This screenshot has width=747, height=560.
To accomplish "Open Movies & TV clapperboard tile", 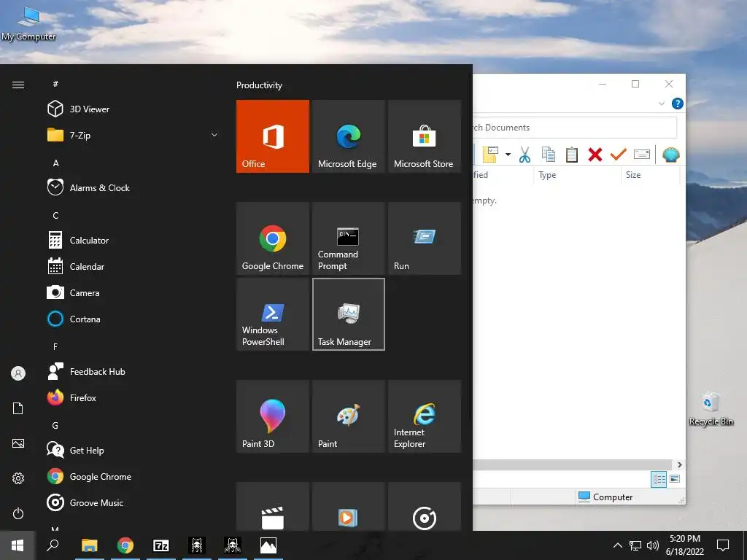I will 273,507.
